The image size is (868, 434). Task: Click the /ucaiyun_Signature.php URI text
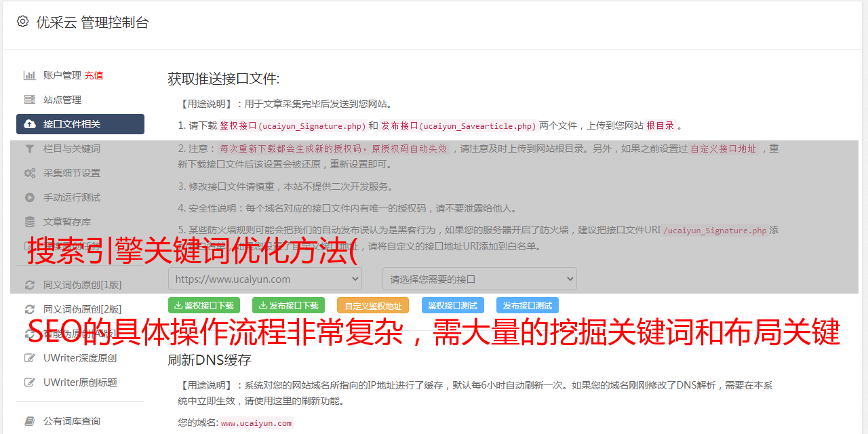[715, 230]
